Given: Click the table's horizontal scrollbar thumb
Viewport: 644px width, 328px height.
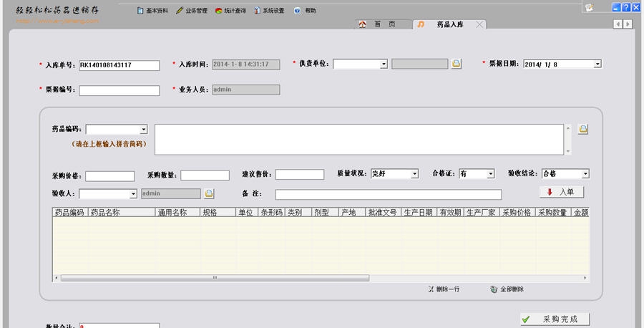Looking at the screenshot, I should 215,279.
